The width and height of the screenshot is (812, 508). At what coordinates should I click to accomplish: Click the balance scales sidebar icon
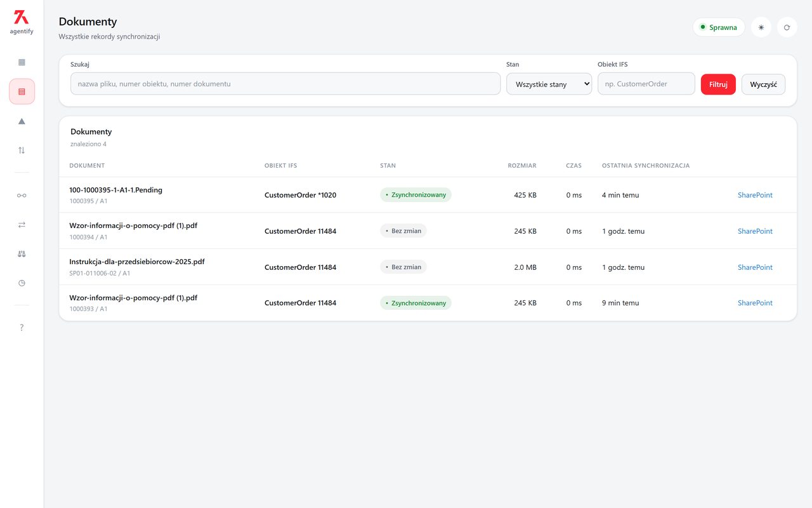pyautogui.click(x=22, y=253)
